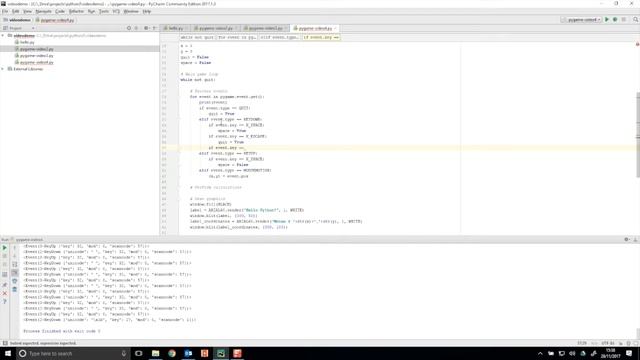Switch to the hello.py editor tab
This screenshot has width=640, height=360.
click(x=176, y=28)
